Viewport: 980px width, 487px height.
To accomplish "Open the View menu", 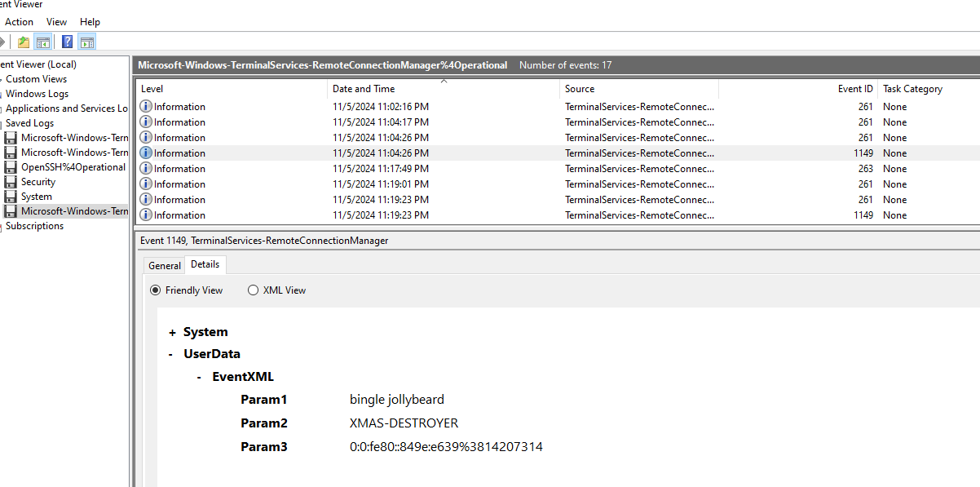I will 57,22.
